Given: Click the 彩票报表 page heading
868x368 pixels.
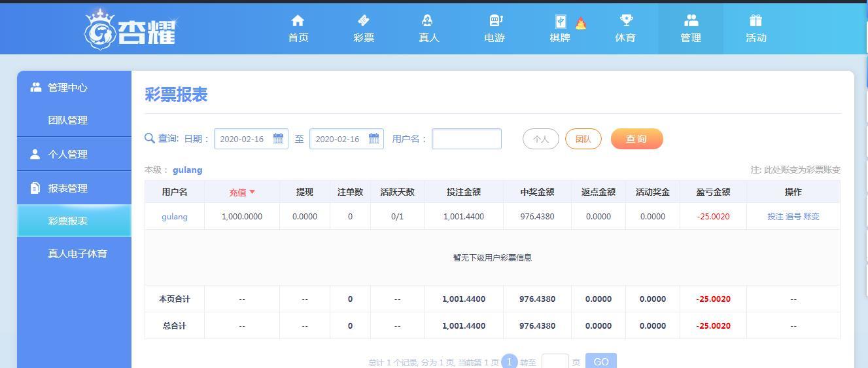Looking at the screenshot, I should pyautogui.click(x=176, y=94).
